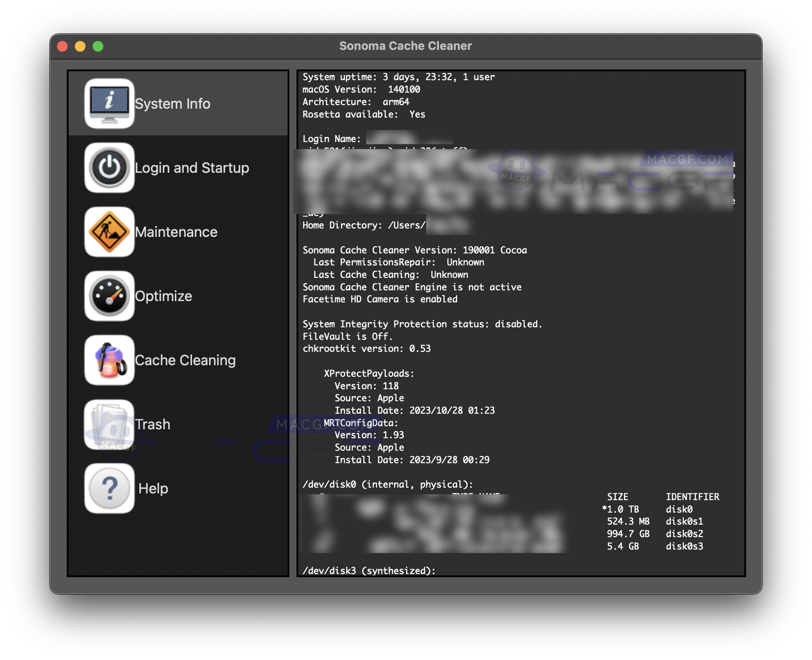
Task: Click the /dev/disk0 line in the output
Action: pyautogui.click(x=388, y=484)
